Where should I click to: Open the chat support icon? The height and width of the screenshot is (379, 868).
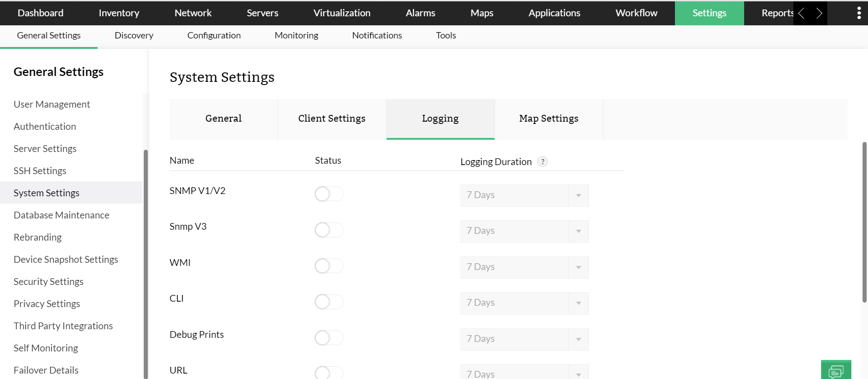[836, 371]
